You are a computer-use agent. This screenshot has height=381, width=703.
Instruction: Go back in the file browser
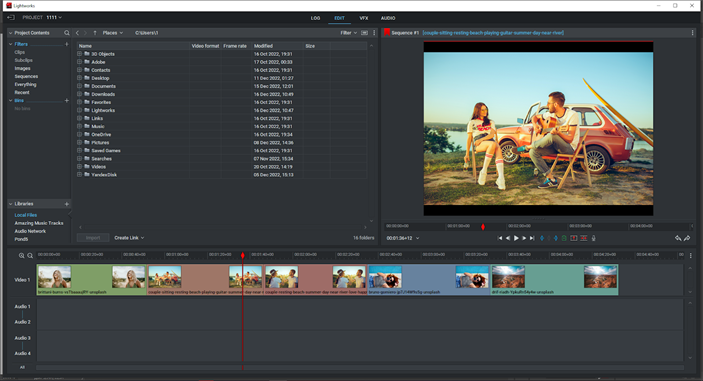pyautogui.click(x=78, y=33)
